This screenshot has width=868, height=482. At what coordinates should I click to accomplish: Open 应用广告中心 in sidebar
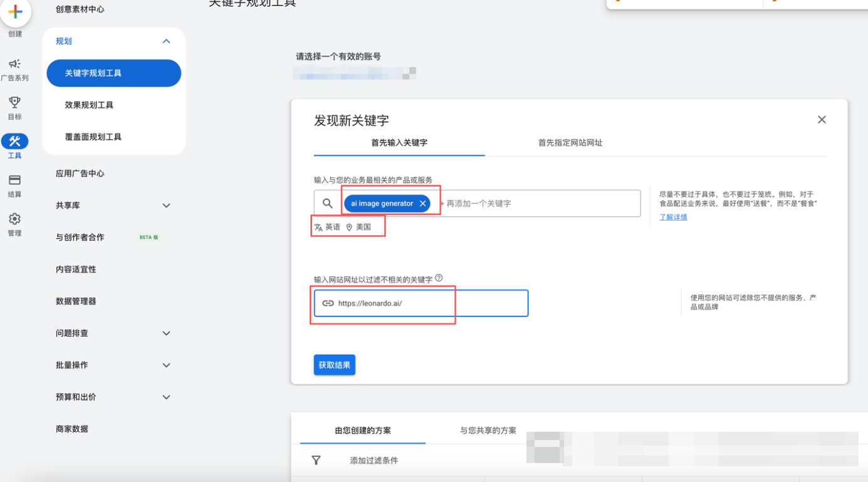[80, 174]
